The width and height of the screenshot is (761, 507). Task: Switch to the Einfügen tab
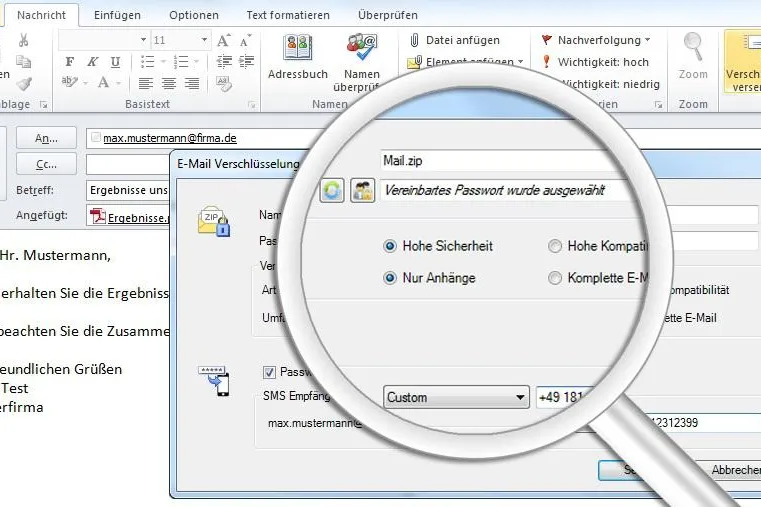[x=117, y=15]
